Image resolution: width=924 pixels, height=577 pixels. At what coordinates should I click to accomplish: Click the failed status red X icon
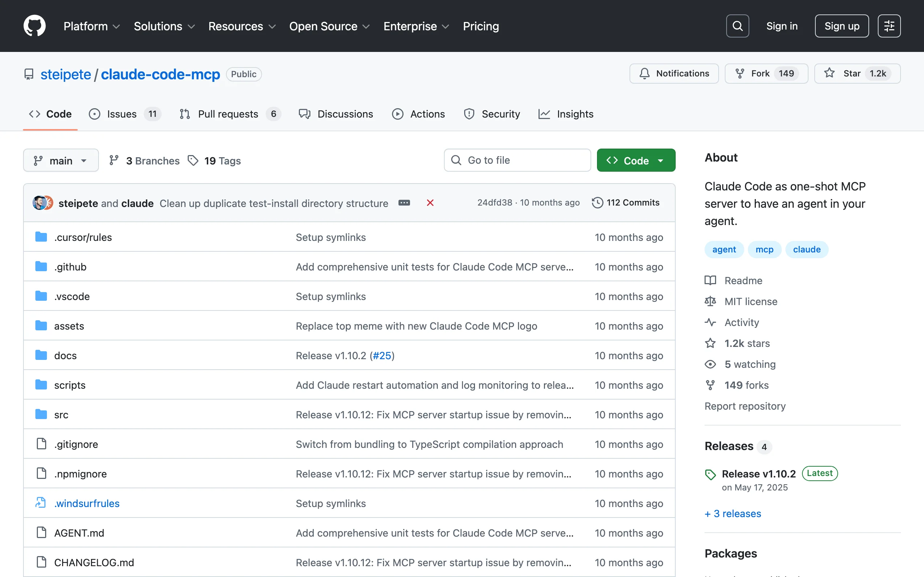tap(430, 203)
